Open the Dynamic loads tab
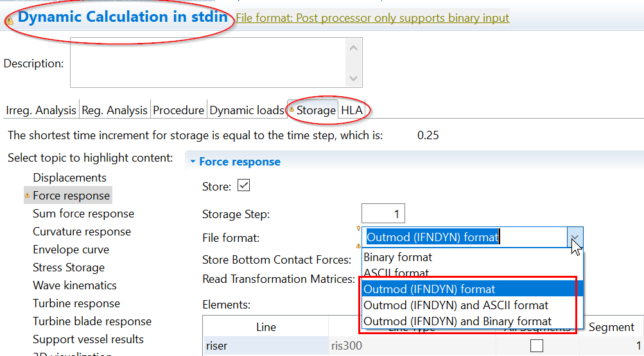Viewport: 644px width, 356px height. click(247, 110)
